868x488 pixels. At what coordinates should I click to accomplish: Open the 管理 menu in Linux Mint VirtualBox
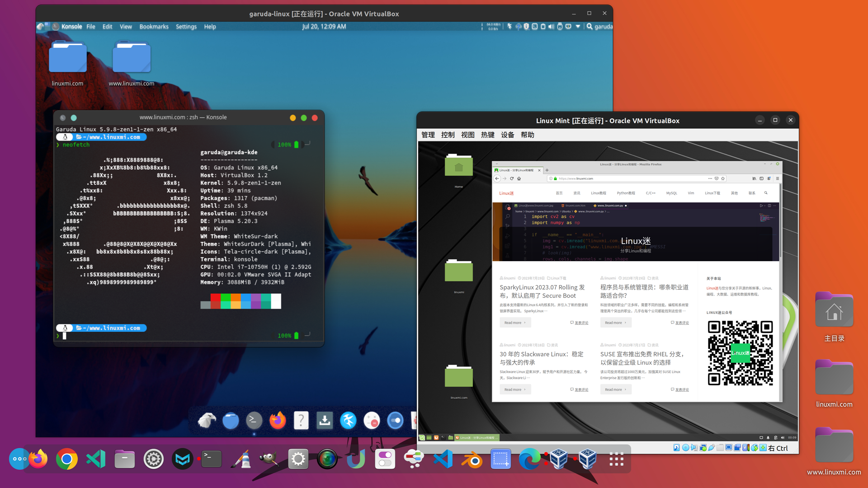(x=428, y=135)
